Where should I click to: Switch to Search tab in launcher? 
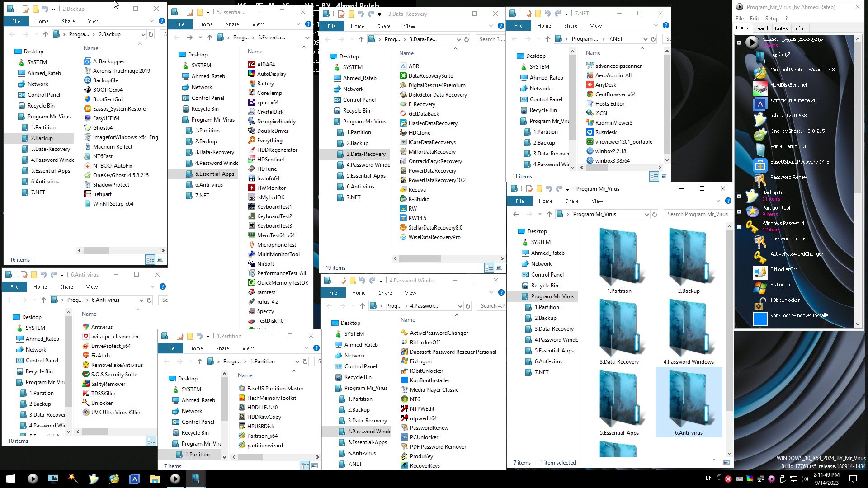point(762,28)
